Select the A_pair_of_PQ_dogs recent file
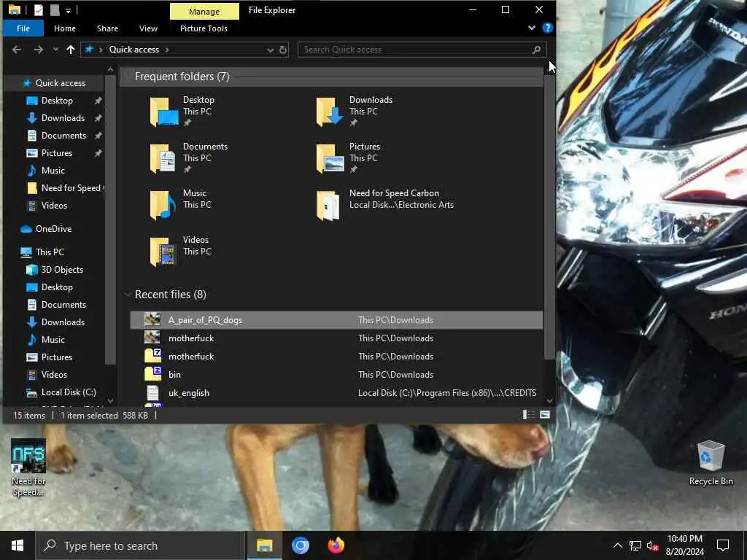 [336, 320]
